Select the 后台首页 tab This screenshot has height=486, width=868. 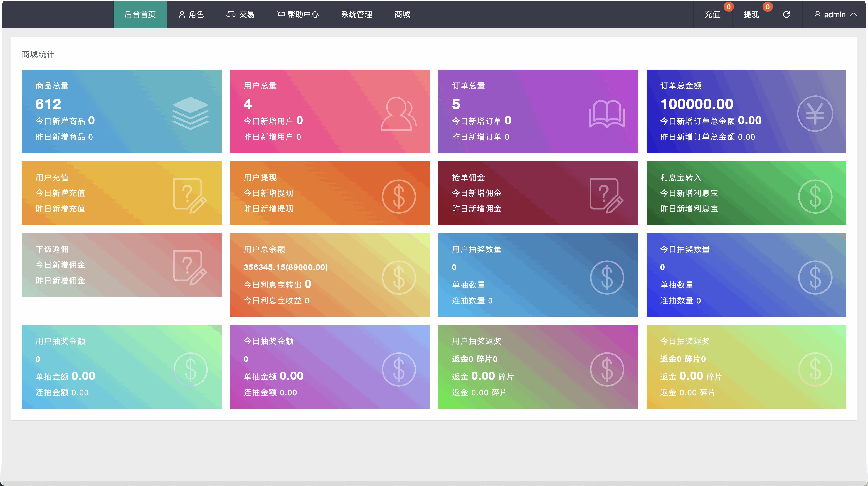(140, 14)
